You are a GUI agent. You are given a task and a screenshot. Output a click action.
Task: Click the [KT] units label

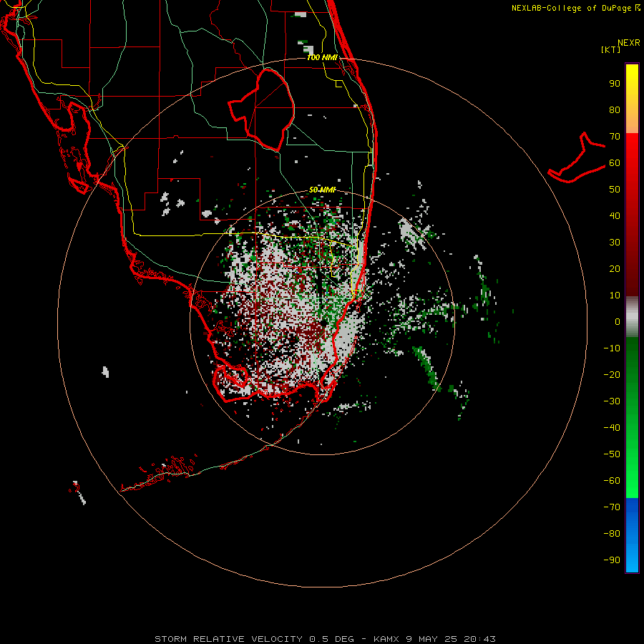click(x=611, y=49)
